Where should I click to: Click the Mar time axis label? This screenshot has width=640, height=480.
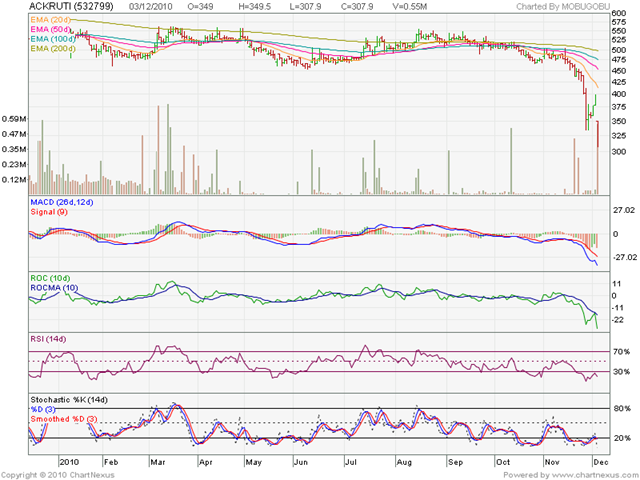tap(158, 462)
